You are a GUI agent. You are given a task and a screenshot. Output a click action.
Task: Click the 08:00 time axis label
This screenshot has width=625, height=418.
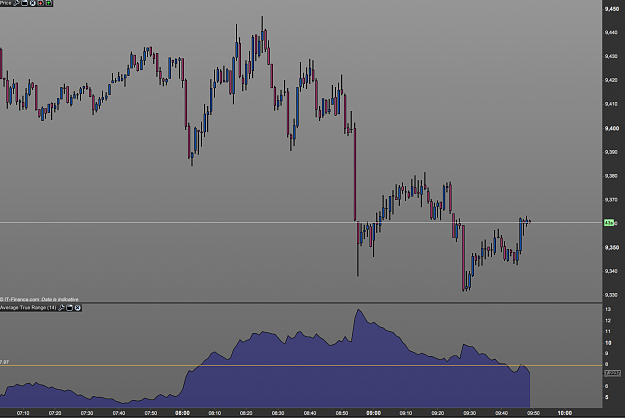point(183,413)
